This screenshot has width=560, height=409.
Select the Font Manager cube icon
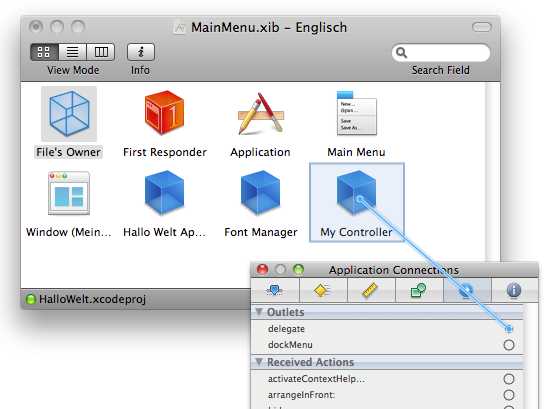pos(260,193)
